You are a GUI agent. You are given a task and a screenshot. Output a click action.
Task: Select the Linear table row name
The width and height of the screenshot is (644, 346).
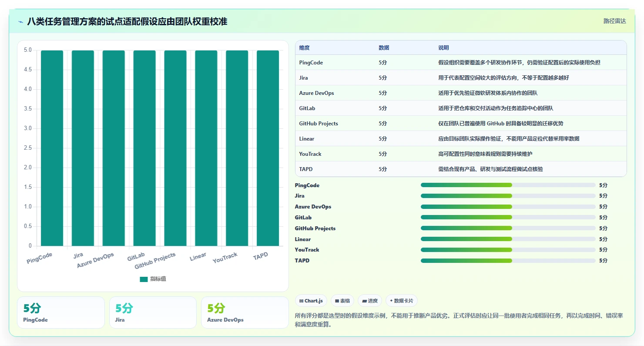(306, 139)
